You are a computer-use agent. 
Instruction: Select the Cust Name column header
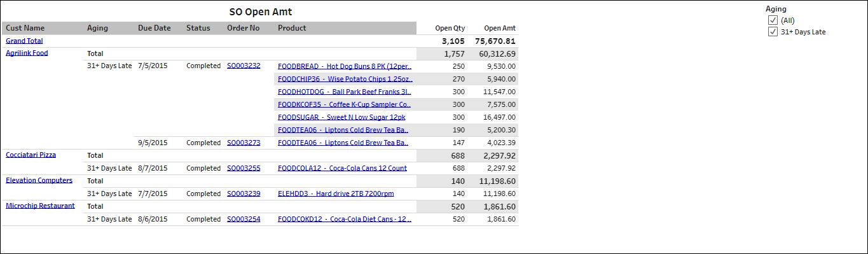coord(25,28)
